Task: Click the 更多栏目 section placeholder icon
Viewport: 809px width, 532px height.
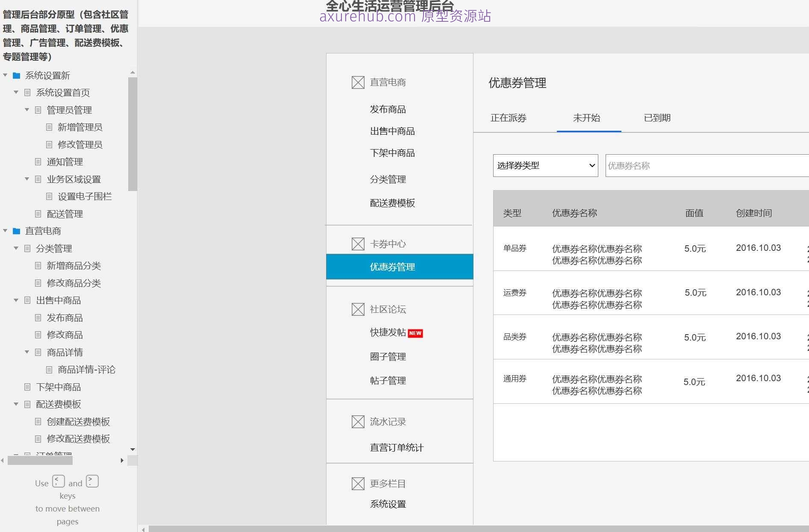Action: pos(358,484)
